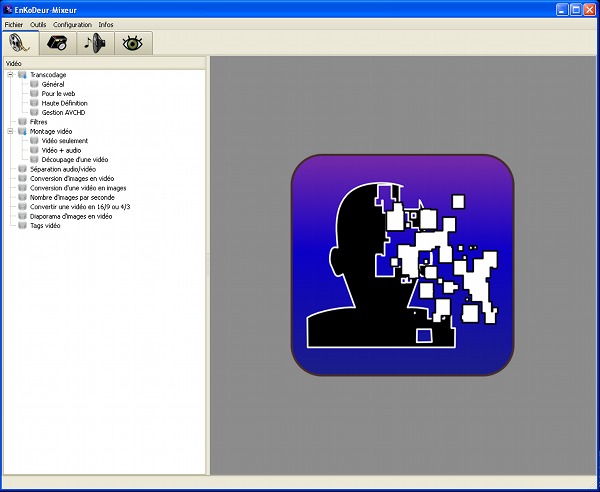600x492 pixels.
Task: Collapse the Montage vidéo tree node
Action: (11, 131)
